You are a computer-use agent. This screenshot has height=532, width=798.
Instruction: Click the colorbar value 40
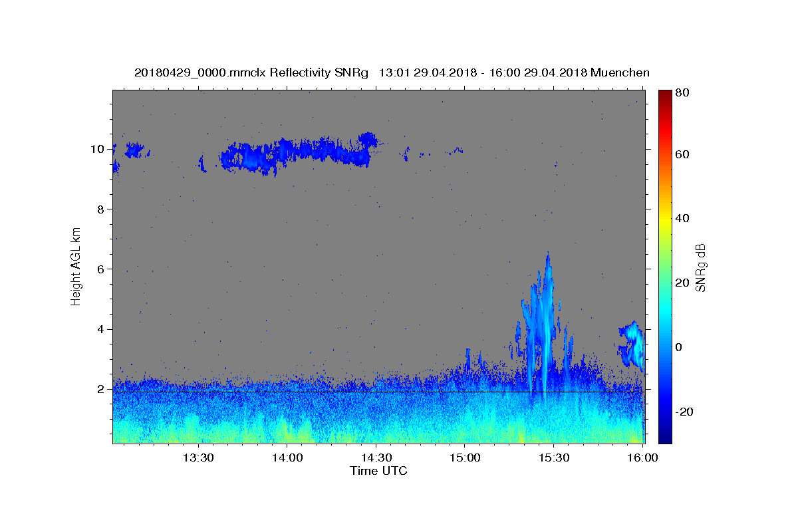(682, 218)
